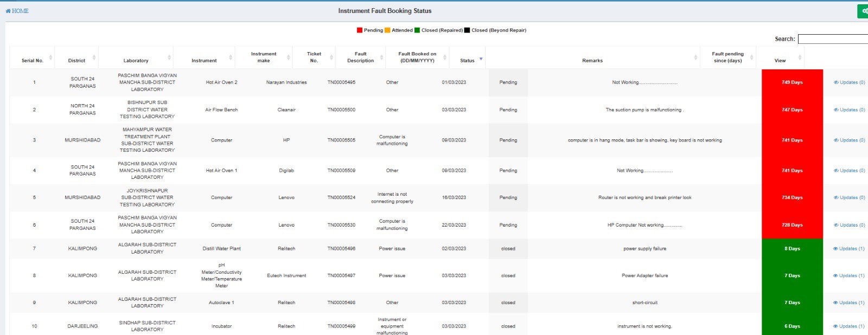
Task: Select ticket number TN00005524
Action: tap(341, 197)
